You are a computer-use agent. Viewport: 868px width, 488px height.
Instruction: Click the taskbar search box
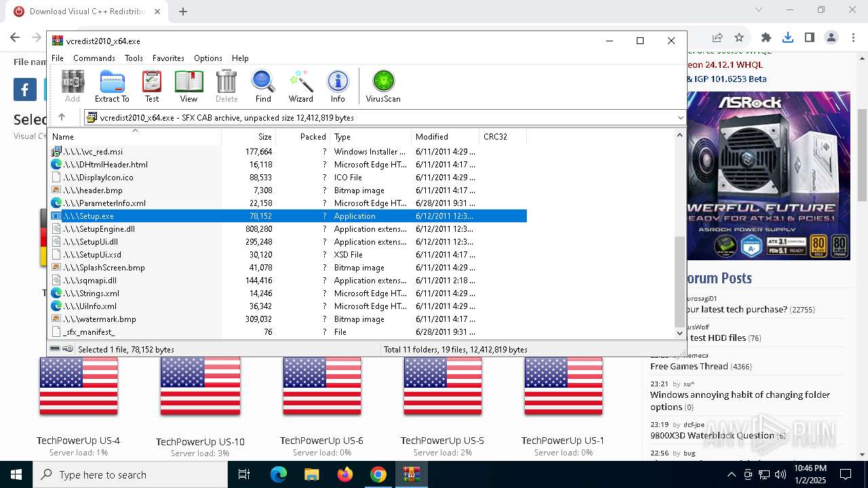point(130,474)
